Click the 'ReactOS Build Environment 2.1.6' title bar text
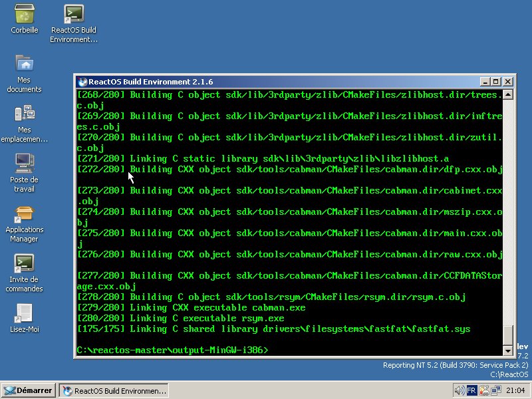The image size is (532, 399). (151, 82)
